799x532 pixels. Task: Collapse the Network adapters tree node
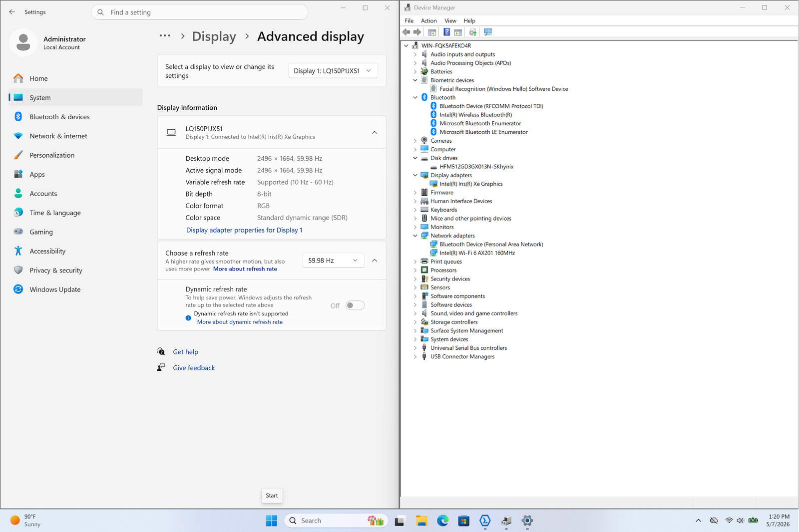(415, 236)
